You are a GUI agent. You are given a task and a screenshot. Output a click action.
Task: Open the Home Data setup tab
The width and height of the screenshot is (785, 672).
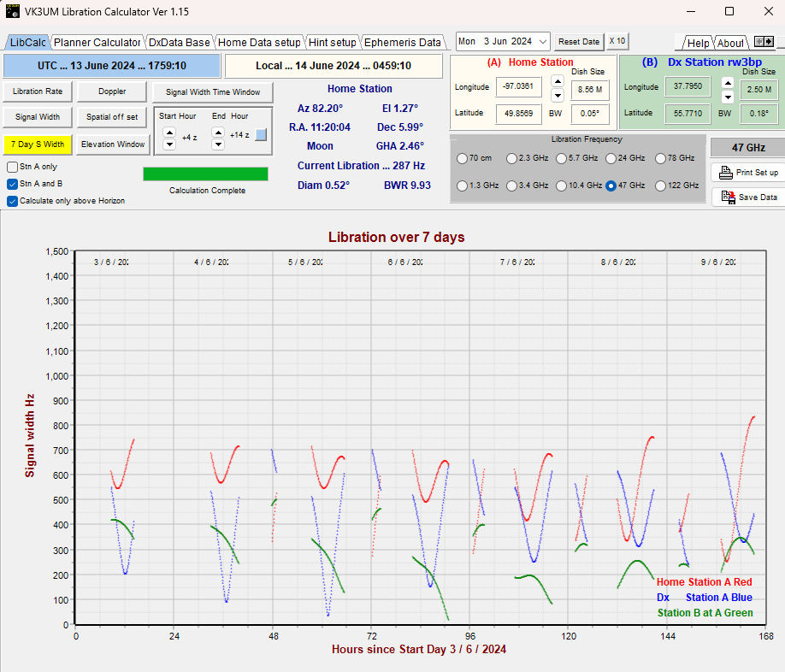(259, 43)
